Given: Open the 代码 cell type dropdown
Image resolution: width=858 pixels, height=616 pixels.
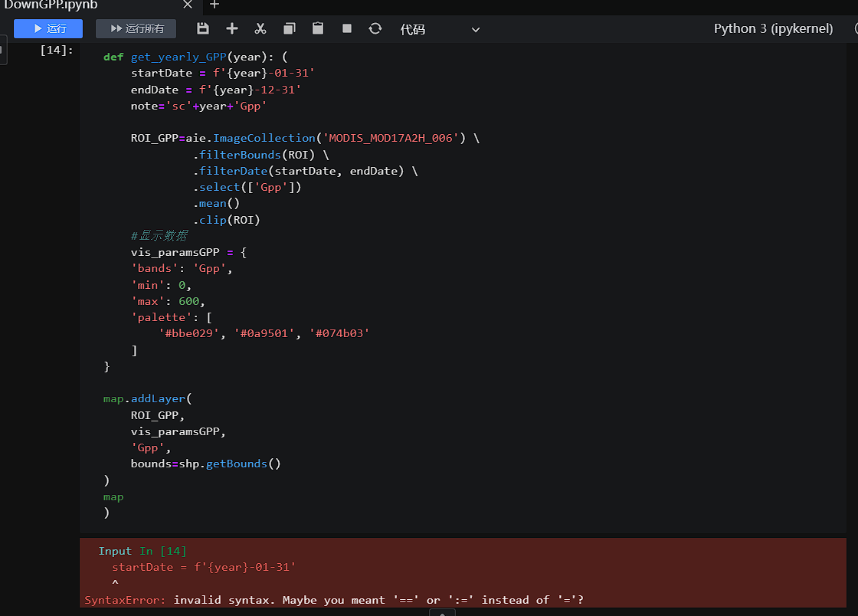Looking at the screenshot, I should click(440, 30).
